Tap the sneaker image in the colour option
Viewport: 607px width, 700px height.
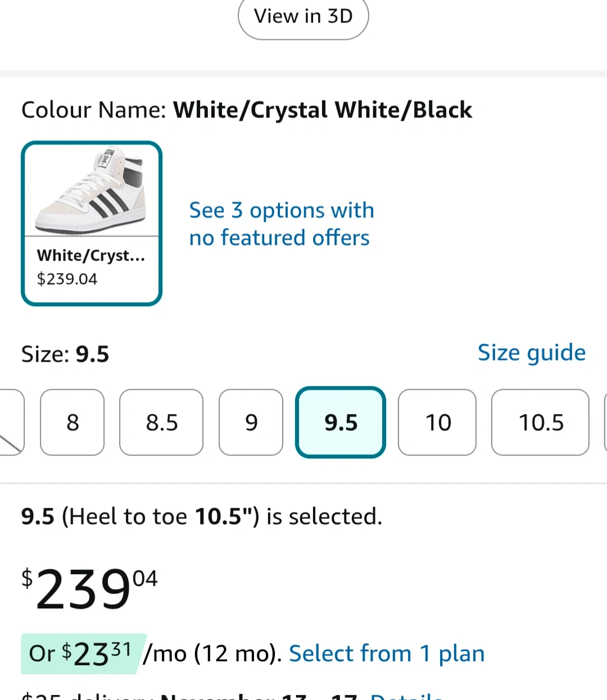92,191
